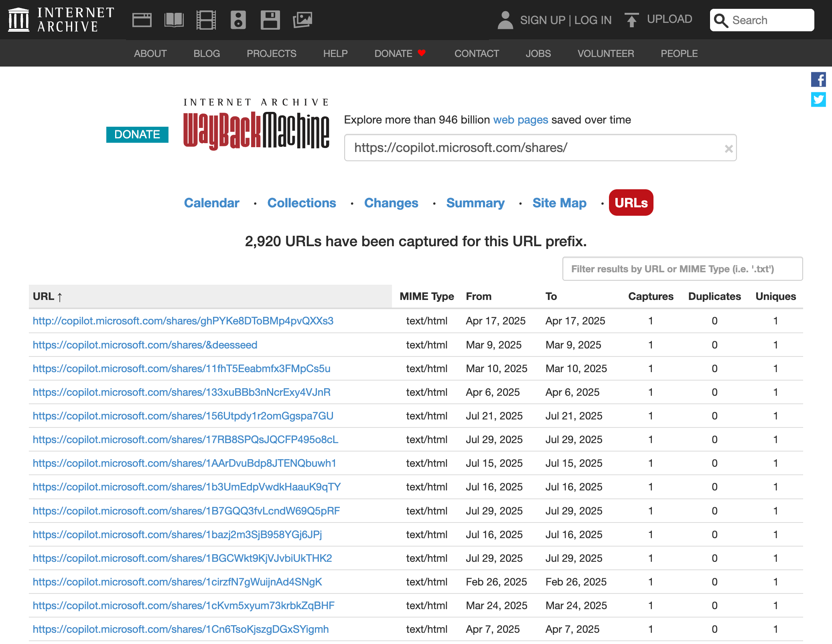832x644 pixels.
Task: Open the 1cKvm5xyum73krbkZqBHF share URL
Action: click(183, 606)
